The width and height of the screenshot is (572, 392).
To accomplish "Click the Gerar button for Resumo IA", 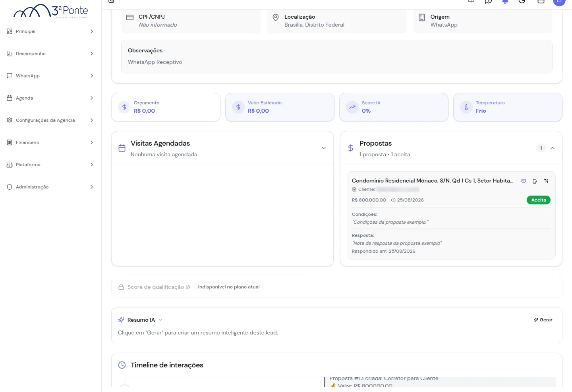I will [543, 320].
